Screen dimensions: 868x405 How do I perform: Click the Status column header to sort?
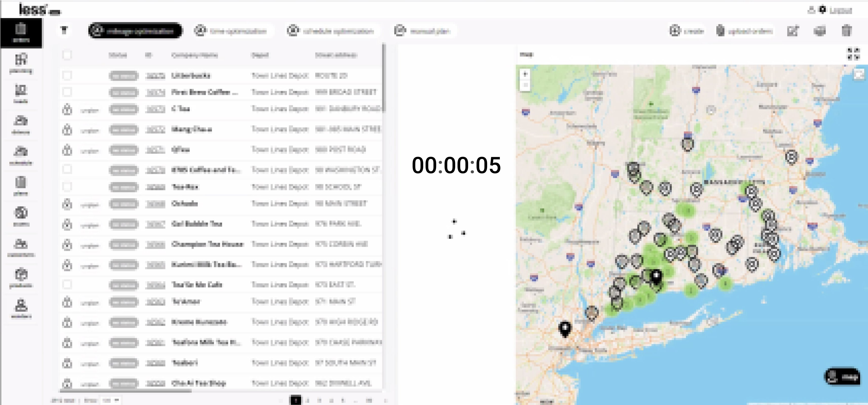click(x=117, y=55)
